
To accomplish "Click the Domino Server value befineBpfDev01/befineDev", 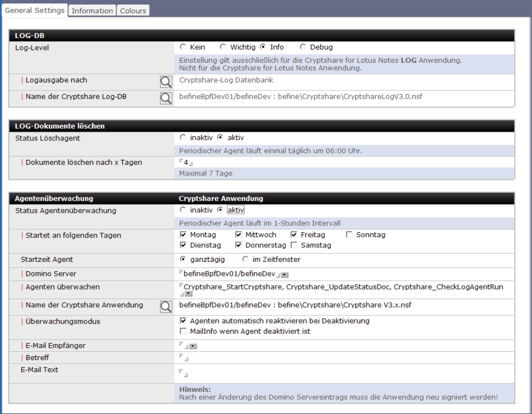I will pos(229,274).
